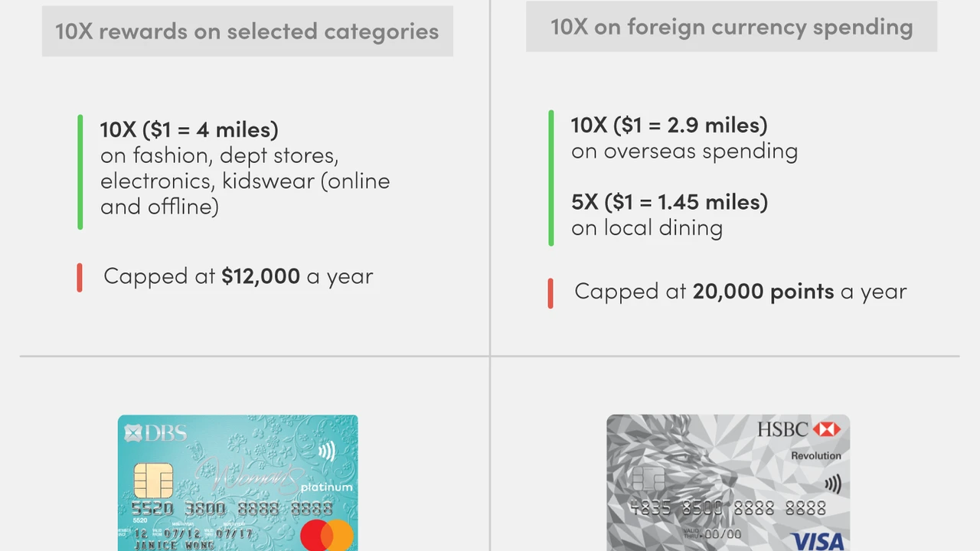Screen dimensions: 980x551
Task: Click the gold chip on the DBS card
Action: point(152,480)
